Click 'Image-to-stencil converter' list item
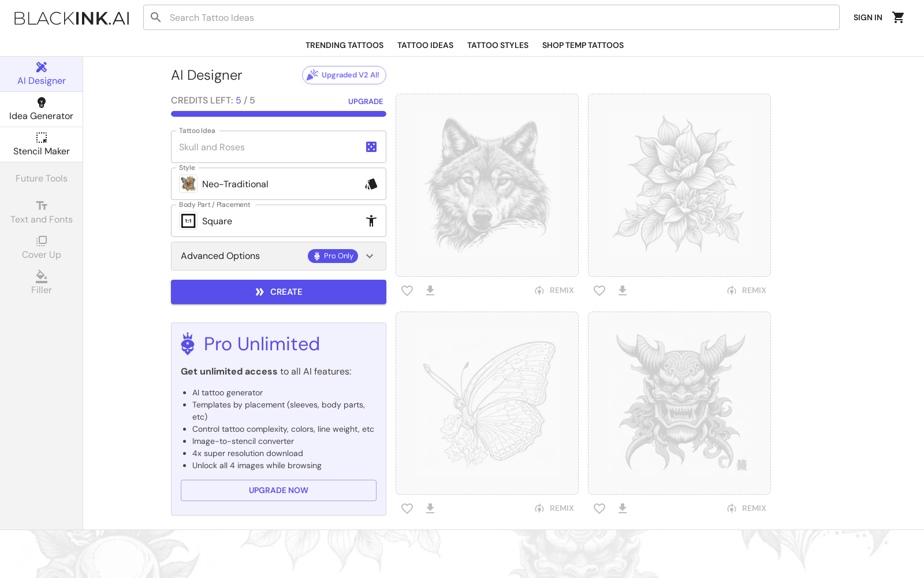The image size is (924, 578). (x=243, y=441)
